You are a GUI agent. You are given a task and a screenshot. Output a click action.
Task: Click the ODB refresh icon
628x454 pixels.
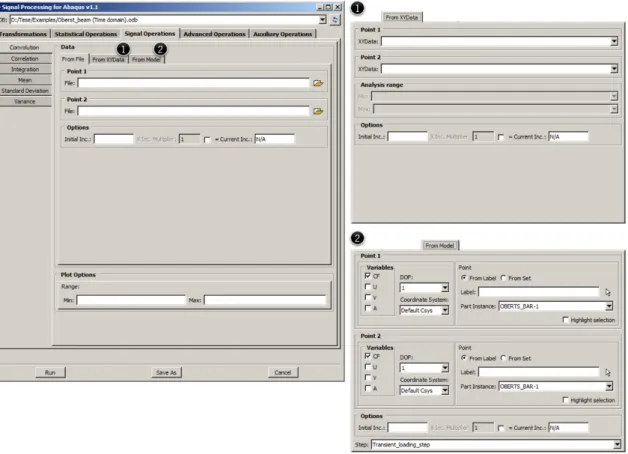(335, 20)
